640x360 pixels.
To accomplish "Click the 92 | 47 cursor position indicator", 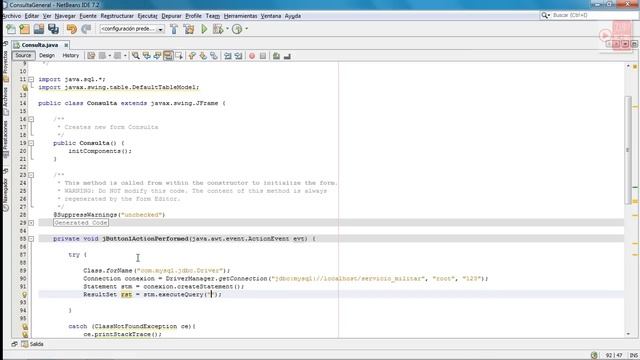I will [614, 355].
